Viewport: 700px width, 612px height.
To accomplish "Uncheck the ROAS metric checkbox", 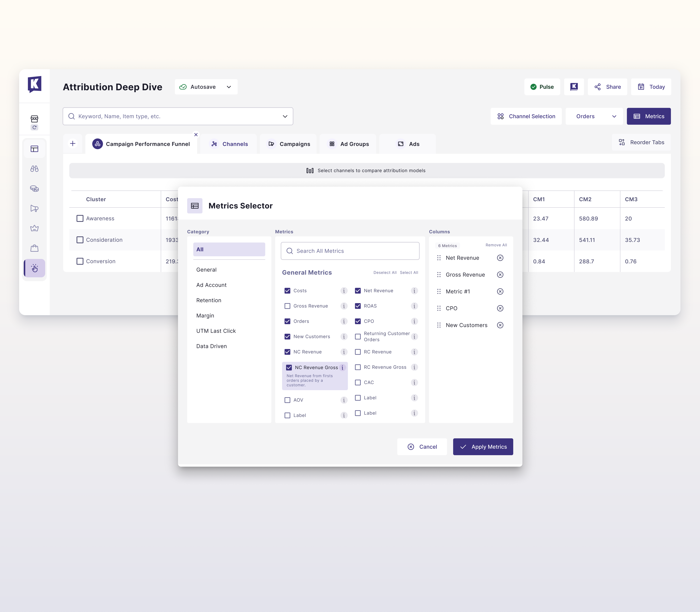I will [358, 306].
